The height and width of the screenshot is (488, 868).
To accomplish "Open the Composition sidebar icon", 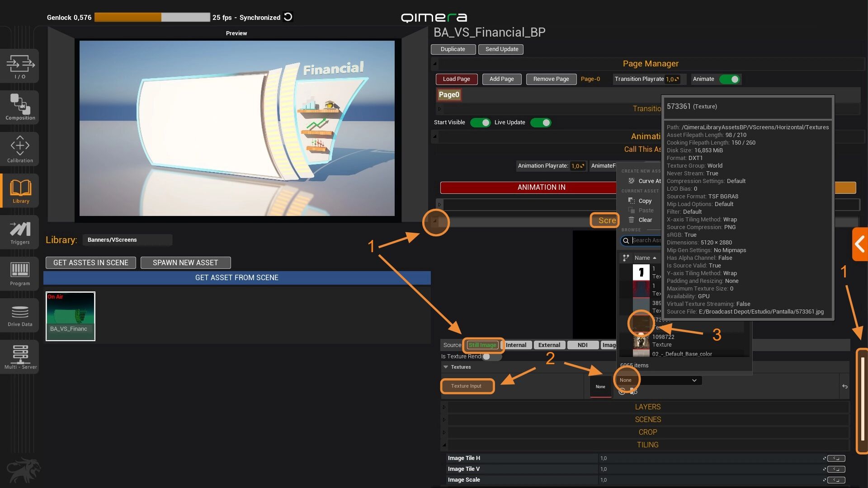I will point(20,107).
